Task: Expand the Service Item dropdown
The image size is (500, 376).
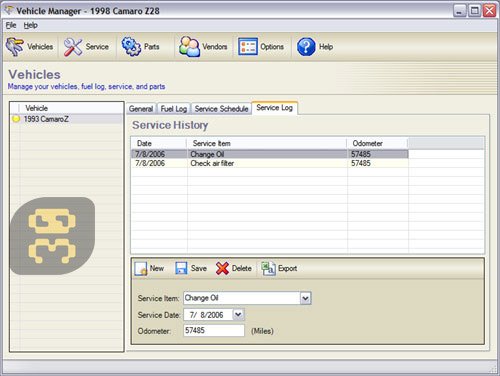Action: point(305,298)
